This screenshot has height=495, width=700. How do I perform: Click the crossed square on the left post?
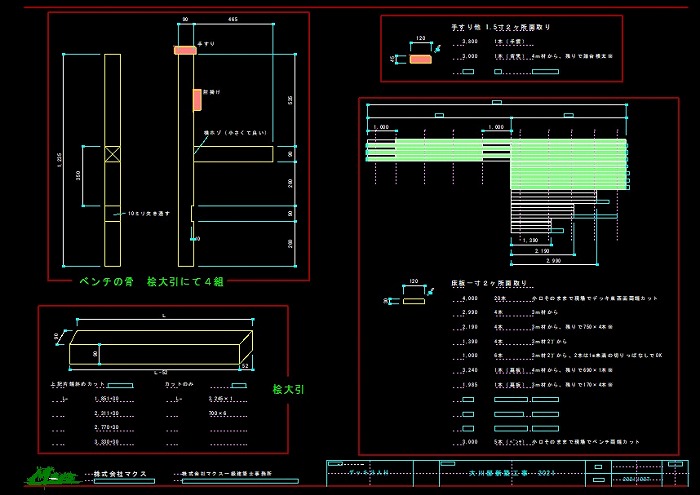[112, 154]
